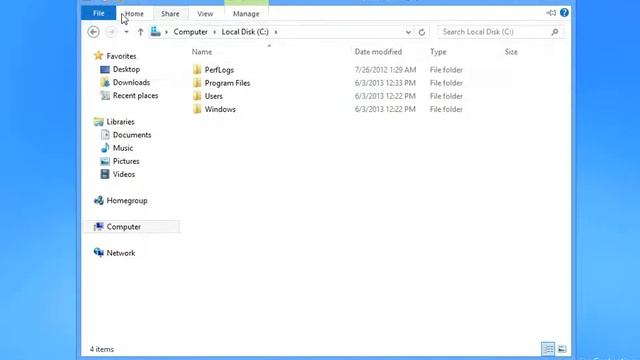Open Recent places in the sidebar
640x360 pixels.
click(136, 96)
